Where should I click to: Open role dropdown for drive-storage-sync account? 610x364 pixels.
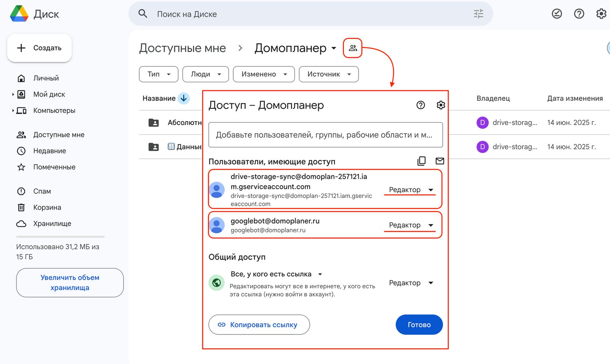[x=410, y=190]
